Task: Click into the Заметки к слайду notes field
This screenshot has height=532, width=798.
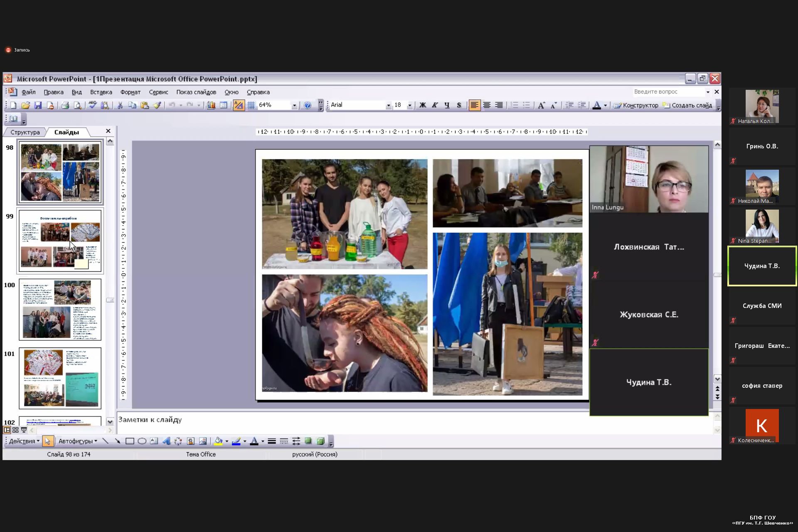Action: 415,424
